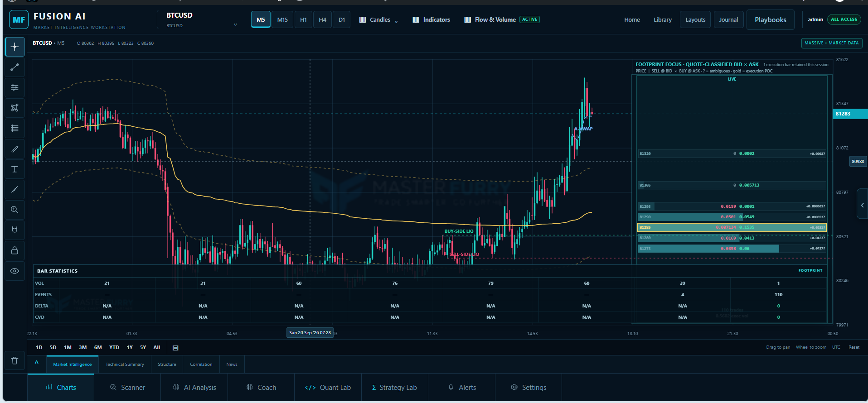This screenshot has height=403, width=868.
Task: Switch timeframe to M5
Action: pyautogui.click(x=261, y=19)
